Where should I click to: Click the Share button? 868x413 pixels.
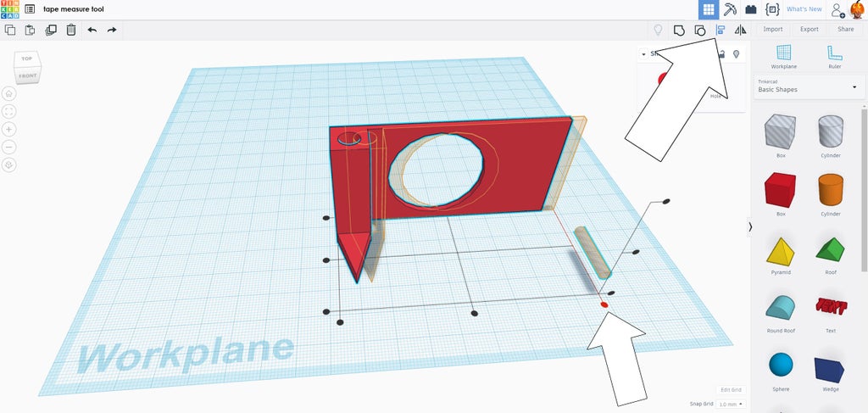846,30
